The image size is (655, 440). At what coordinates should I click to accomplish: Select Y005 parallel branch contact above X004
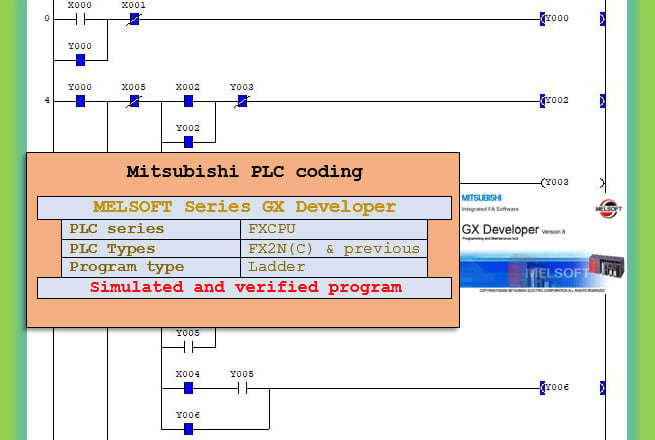pos(188,347)
